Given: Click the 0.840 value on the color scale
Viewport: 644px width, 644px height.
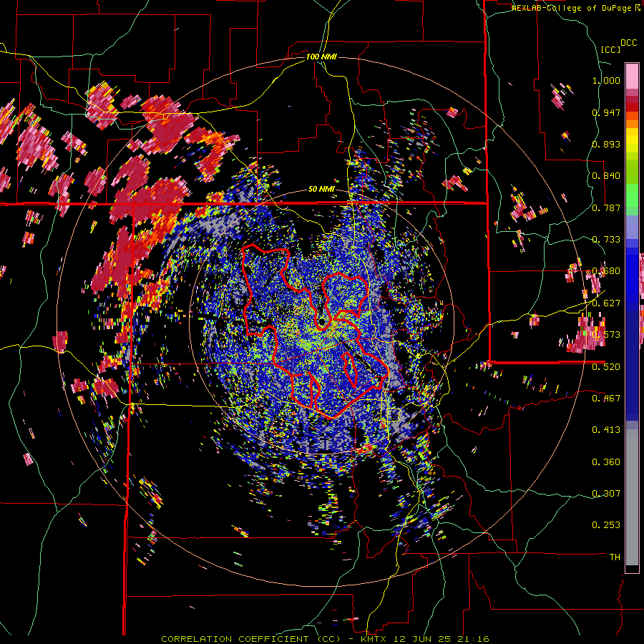Looking at the screenshot, I should (x=606, y=176).
